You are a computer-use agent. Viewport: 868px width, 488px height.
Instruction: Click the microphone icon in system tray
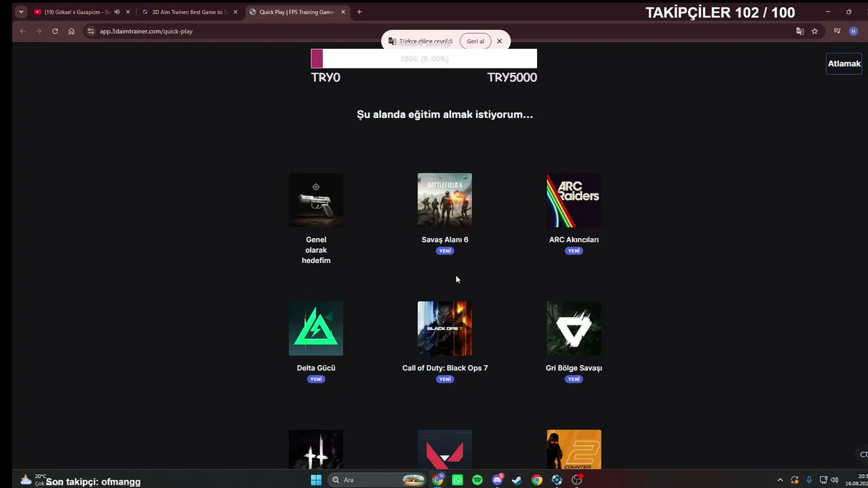pyautogui.click(x=809, y=480)
